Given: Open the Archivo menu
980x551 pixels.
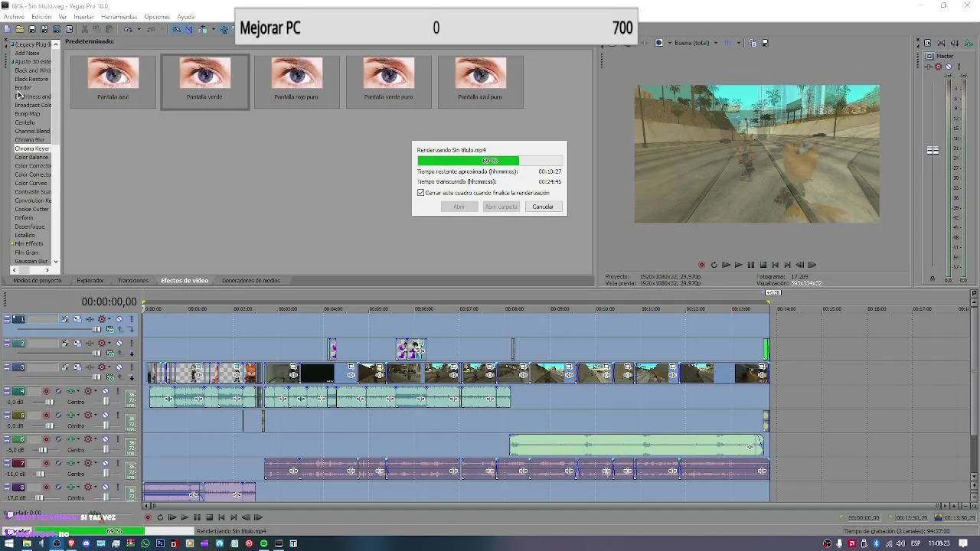Looking at the screenshot, I should (14, 16).
